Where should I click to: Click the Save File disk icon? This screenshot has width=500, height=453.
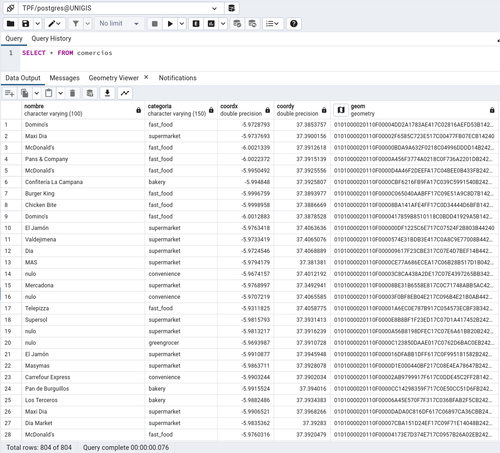tap(26, 24)
